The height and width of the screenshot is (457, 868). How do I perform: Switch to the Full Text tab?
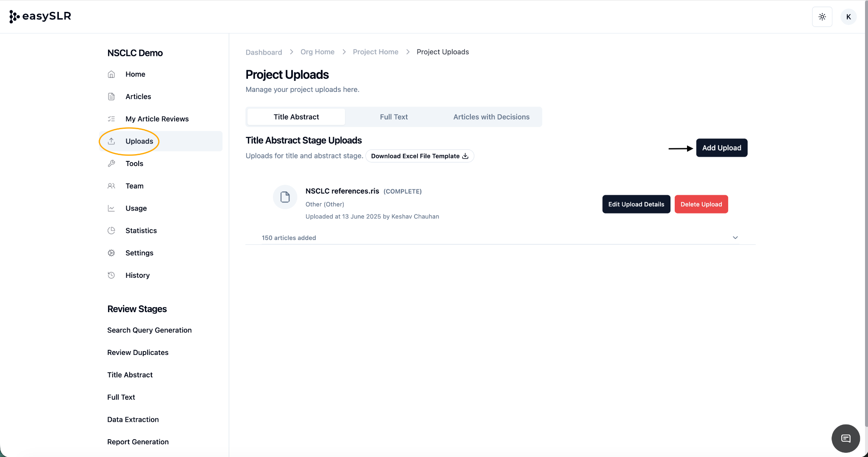point(393,117)
